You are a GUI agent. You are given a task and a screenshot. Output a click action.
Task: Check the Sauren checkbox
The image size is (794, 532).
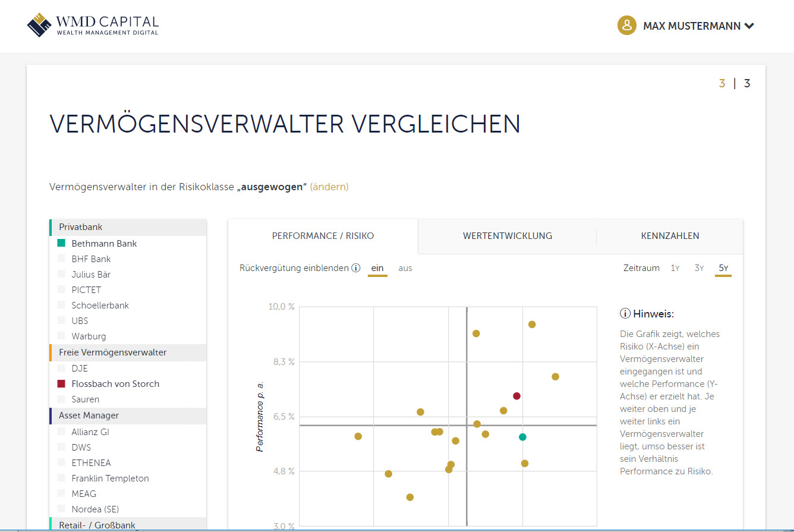(x=61, y=399)
